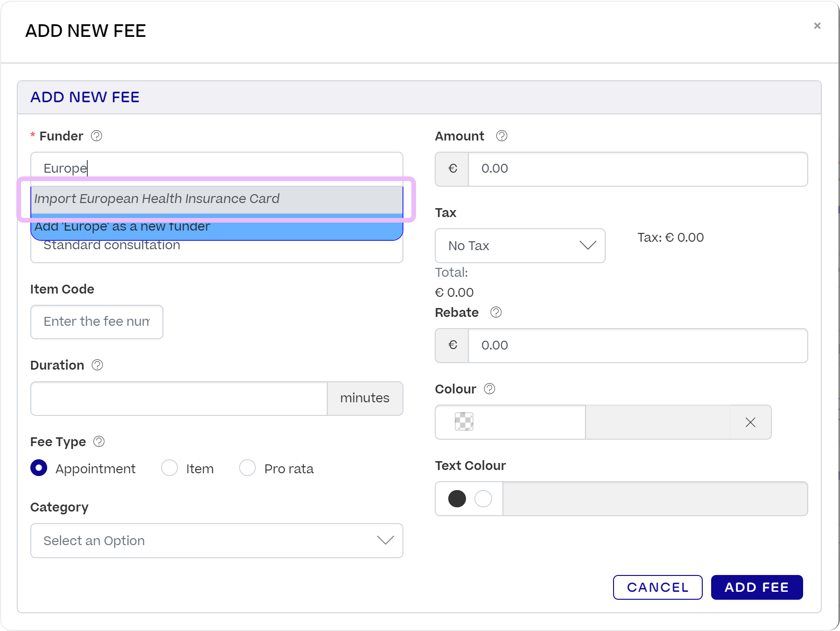Image resolution: width=840 pixels, height=631 pixels.
Task: Open the transparent colour picker swatch
Action: (x=464, y=421)
